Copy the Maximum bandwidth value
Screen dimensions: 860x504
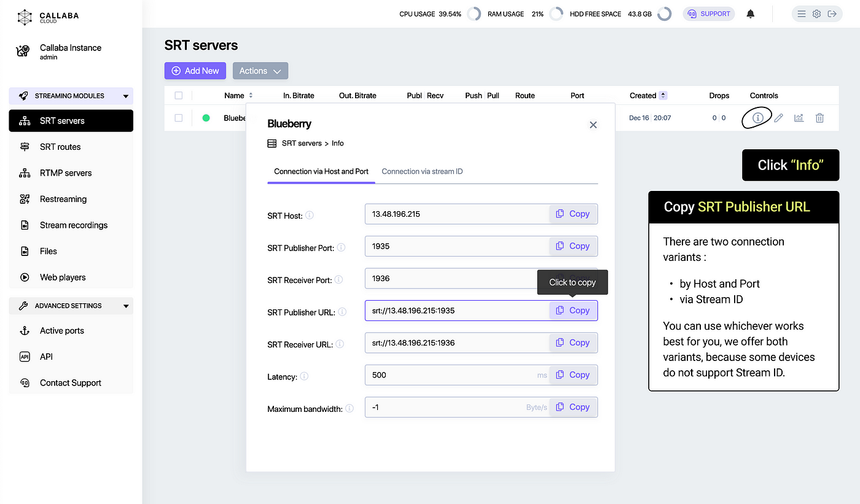click(x=573, y=407)
